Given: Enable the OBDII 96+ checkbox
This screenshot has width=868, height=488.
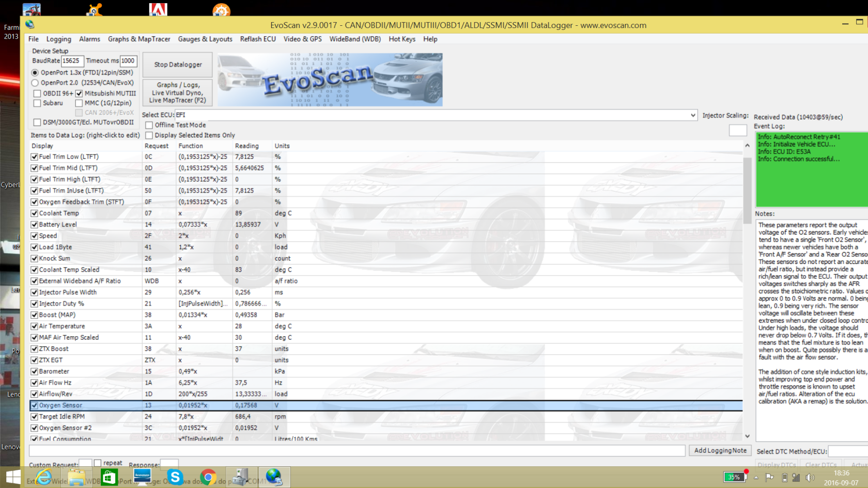Looking at the screenshot, I should (x=37, y=93).
